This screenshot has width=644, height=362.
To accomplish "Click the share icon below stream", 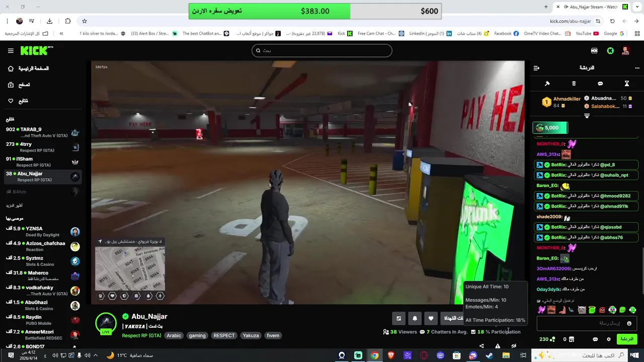I will [x=481, y=346].
